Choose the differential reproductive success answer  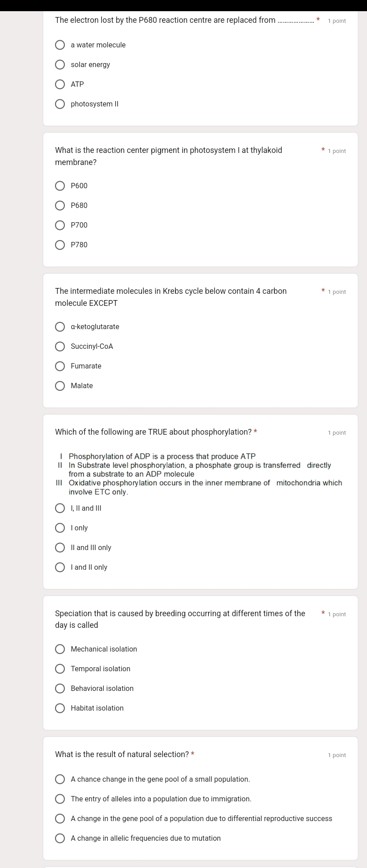click(x=60, y=819)
